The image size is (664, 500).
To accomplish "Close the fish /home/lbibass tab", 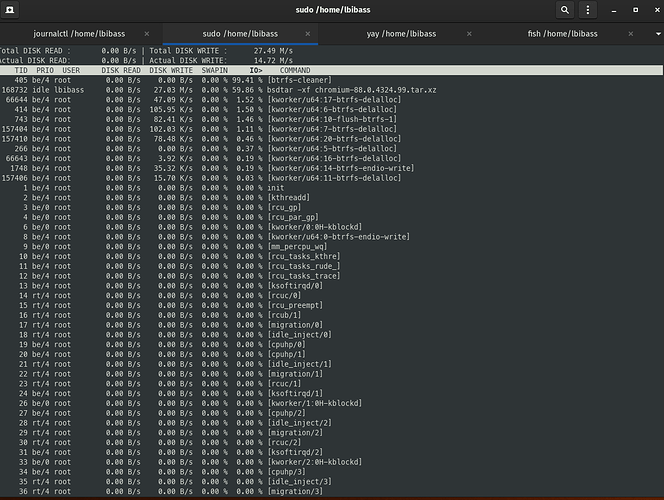I will [631, 34].
